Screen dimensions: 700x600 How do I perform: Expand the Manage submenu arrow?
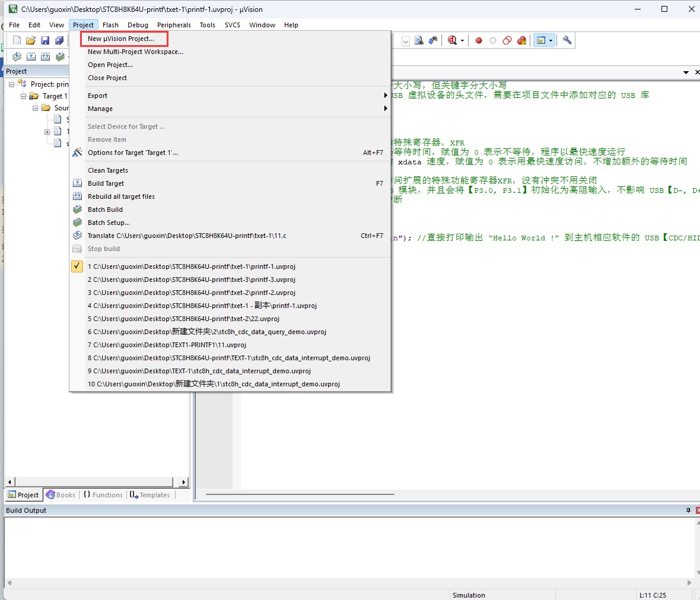tap(386, 108)
